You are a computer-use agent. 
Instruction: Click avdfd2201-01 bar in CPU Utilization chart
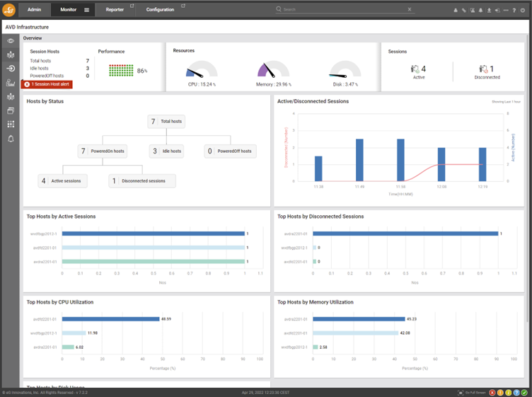tap(110, 319)
